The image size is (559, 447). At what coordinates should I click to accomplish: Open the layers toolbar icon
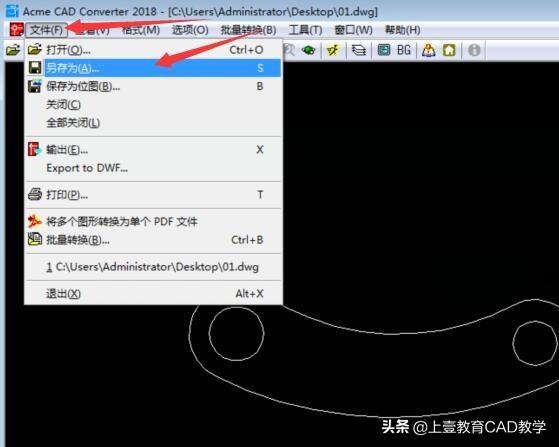pyautogui.click(x=358, y=50)
